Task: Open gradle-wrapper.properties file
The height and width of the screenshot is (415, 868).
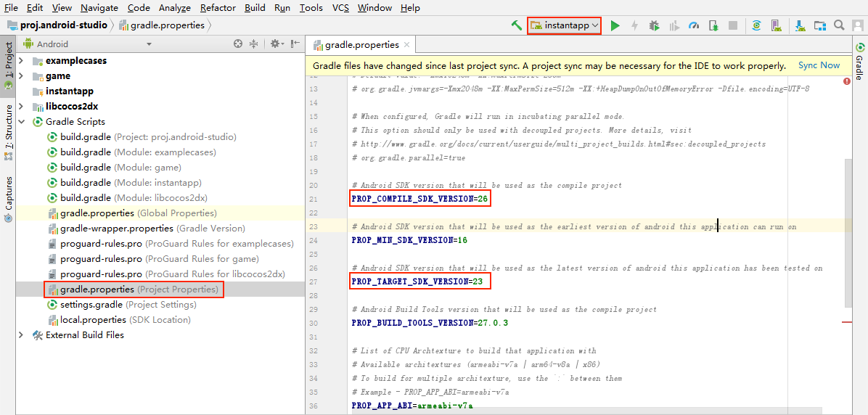Action: (x=147, y=228)
